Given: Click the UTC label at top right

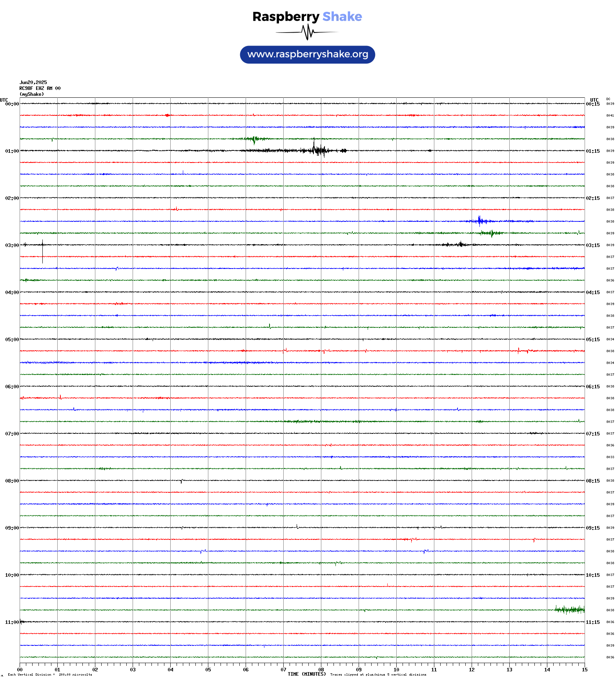Looking at the screenshot, I should (x=594, y=100).
